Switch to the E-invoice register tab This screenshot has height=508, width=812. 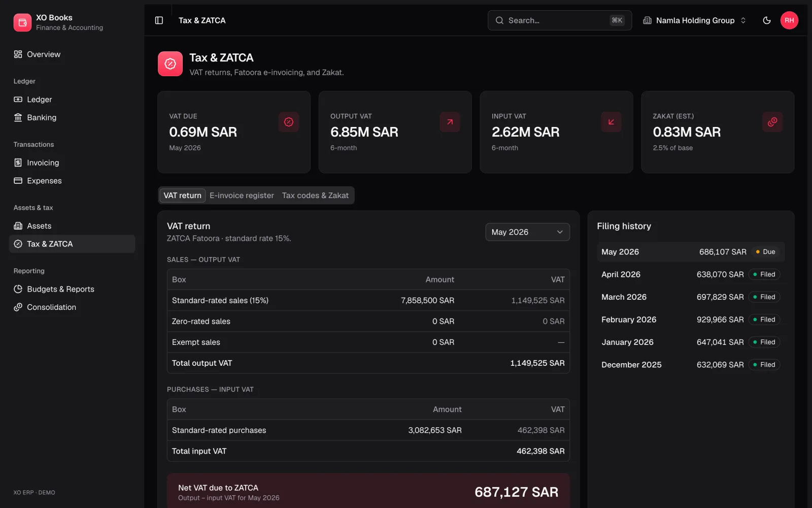tap(242, 196)
